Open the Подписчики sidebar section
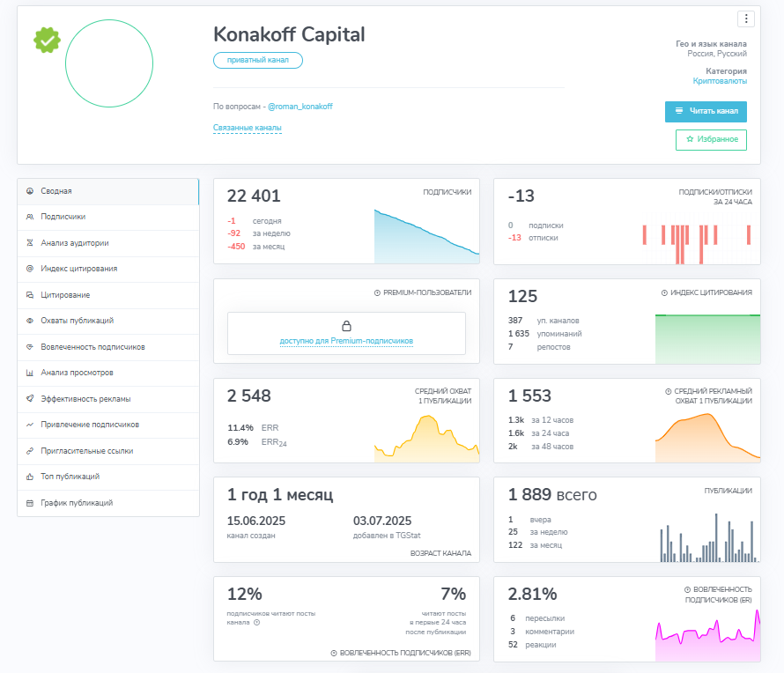Screen dimensions: 784x673 point(108,217)
